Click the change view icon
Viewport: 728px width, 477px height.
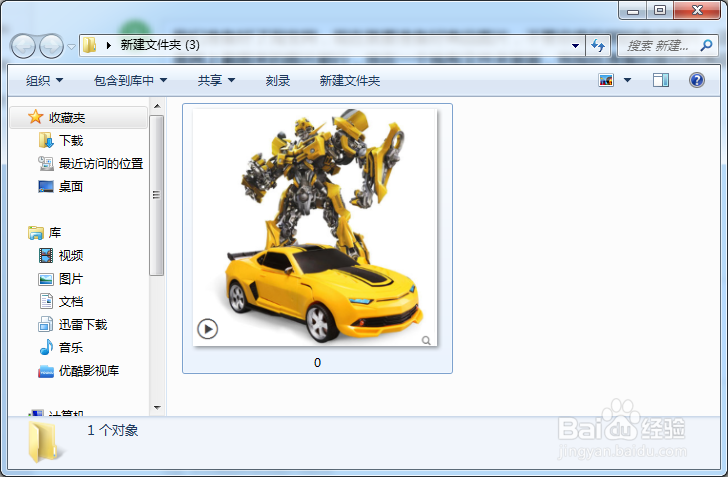pyautogui.click(x=606, y=80)
